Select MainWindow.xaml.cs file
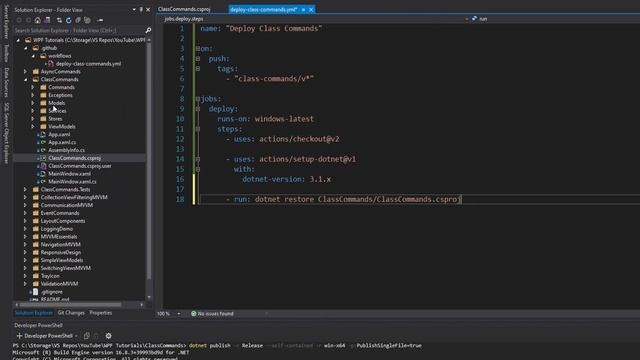 coord(72,182)
